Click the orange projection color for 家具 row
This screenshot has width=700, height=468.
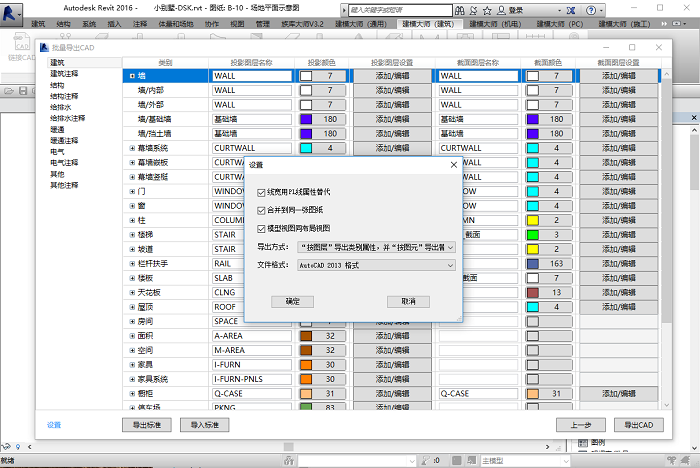tap(306, 365)
